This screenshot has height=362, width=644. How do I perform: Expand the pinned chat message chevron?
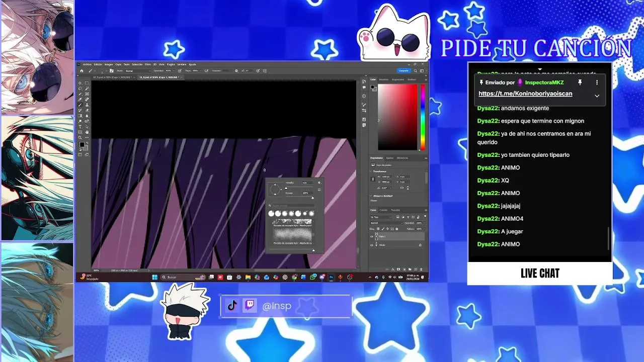coord(597,96)
